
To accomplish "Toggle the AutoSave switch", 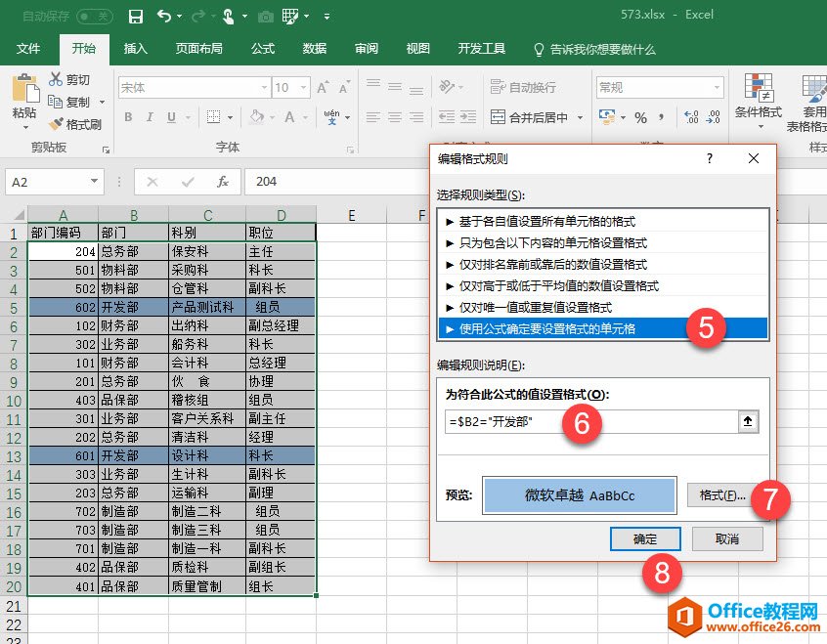I will (94, 17).
